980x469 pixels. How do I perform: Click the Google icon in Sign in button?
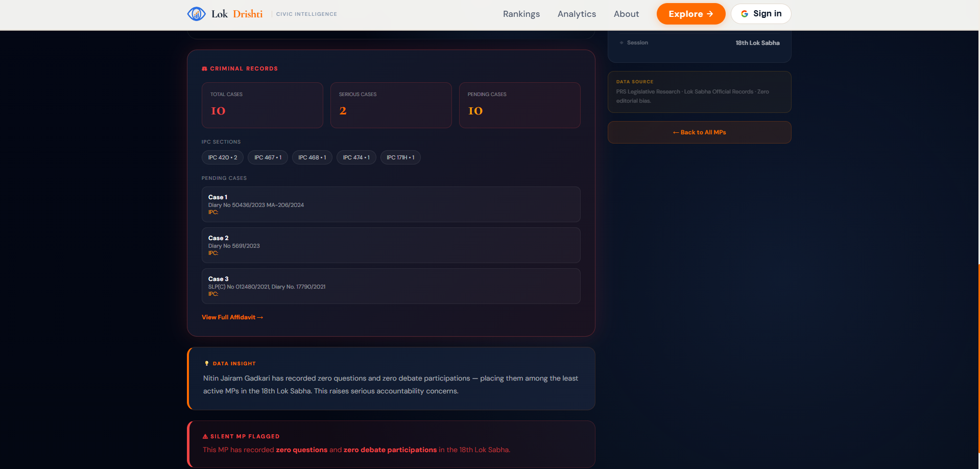745,14
